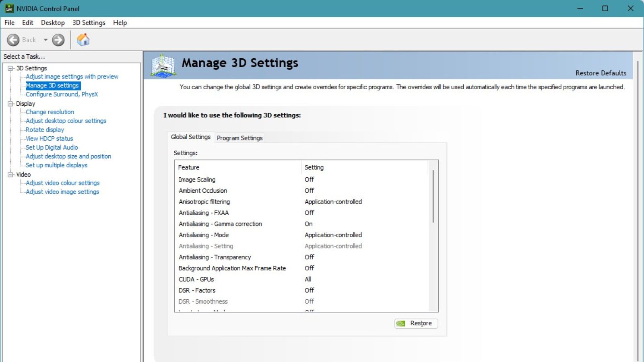Open Adjust desktop size and position
The height and width of the screenshot is (362, 644).
point(68,156)
